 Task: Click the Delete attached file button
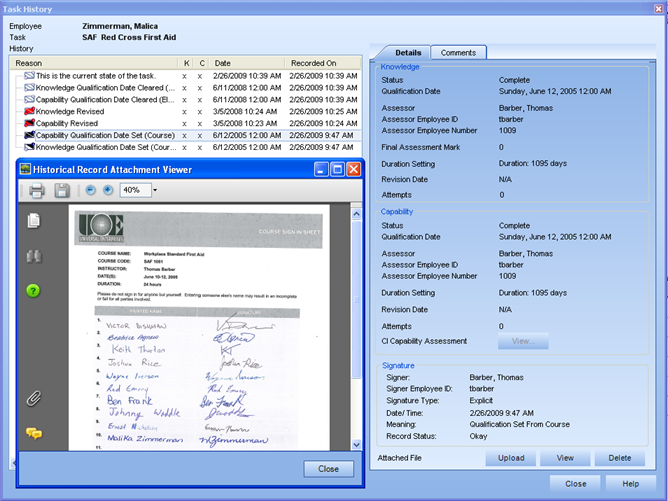[619, 458]
